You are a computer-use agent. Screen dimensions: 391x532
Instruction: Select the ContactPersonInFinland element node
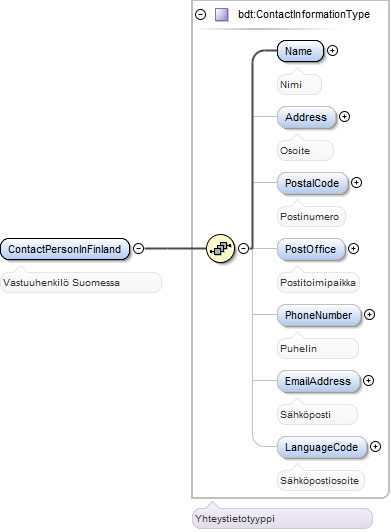click(x=65, y=249)
